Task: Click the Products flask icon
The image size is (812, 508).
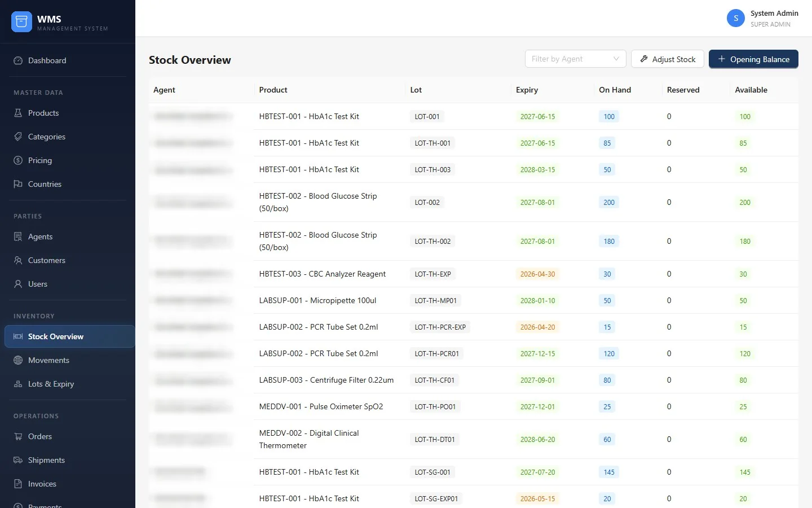Action: (18, 113)
